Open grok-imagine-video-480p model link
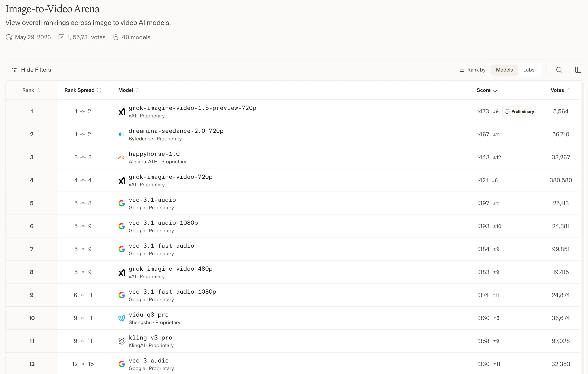588x374 pixels. click(171, 269)
